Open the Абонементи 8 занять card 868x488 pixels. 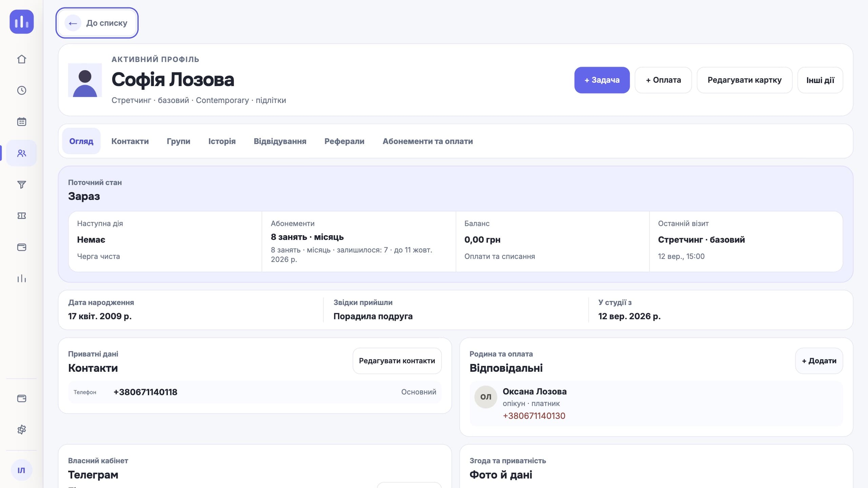click(359, 241)
